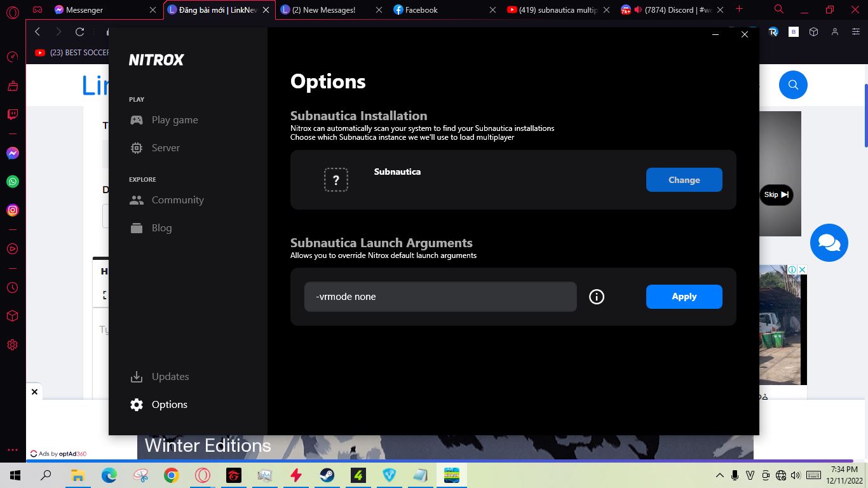Select the Options gear icon
This screenshot has width=868, height=488.
click(x=137, y=404)
